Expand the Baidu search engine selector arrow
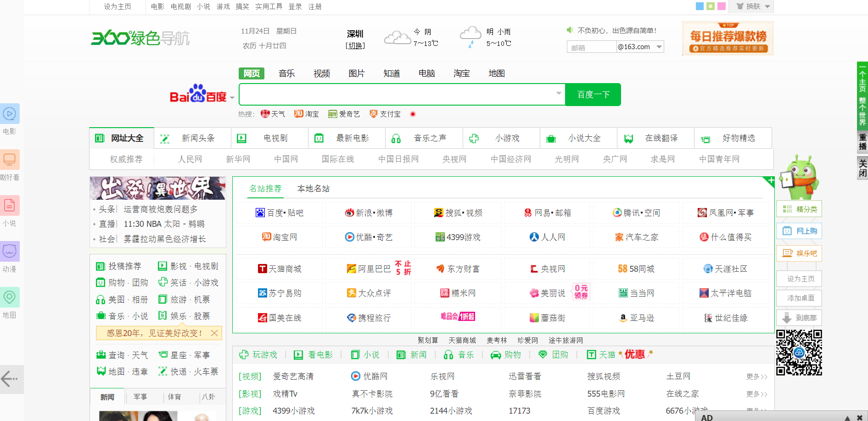This screenshot has height=421, width=868. (232, 98)
